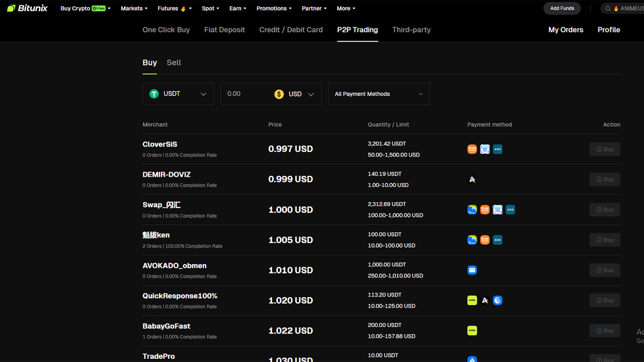Click the payment icon in DEMIR-DOVIZ row
Viewport: 644px width, 362px height.
(x=472, y=180)
